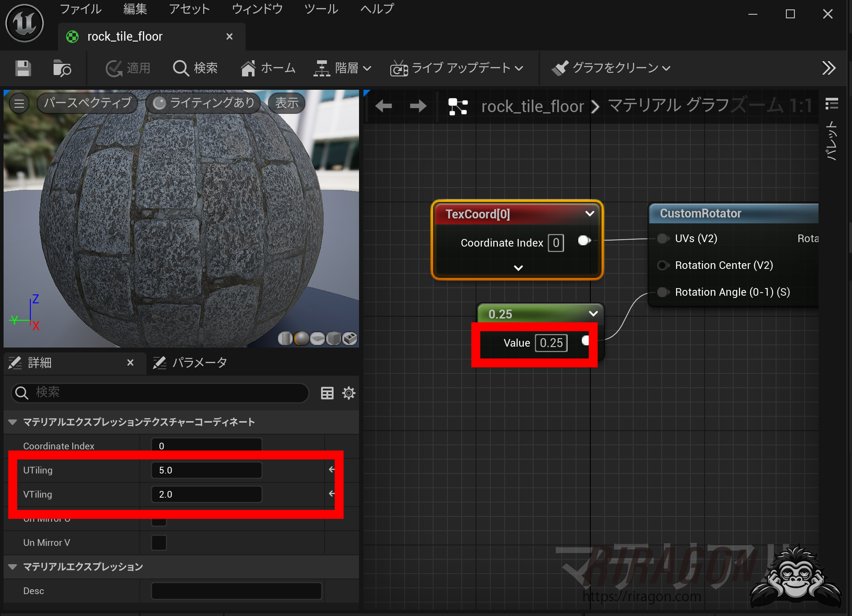Viewport: 852px width, 616px height.
Task: Open the ライブ アップデート dropdown
Action: pyautogui.click(x=456, y=68)
